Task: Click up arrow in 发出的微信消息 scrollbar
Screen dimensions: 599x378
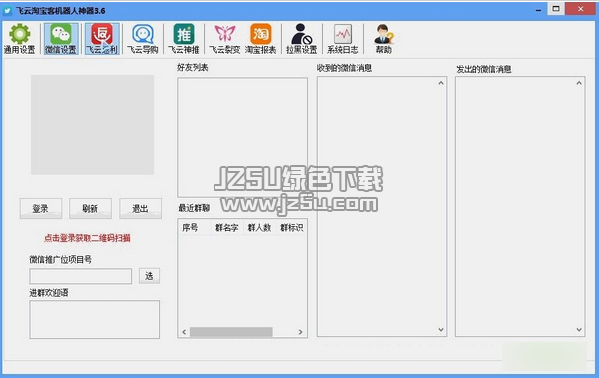Action: [579, 83]
